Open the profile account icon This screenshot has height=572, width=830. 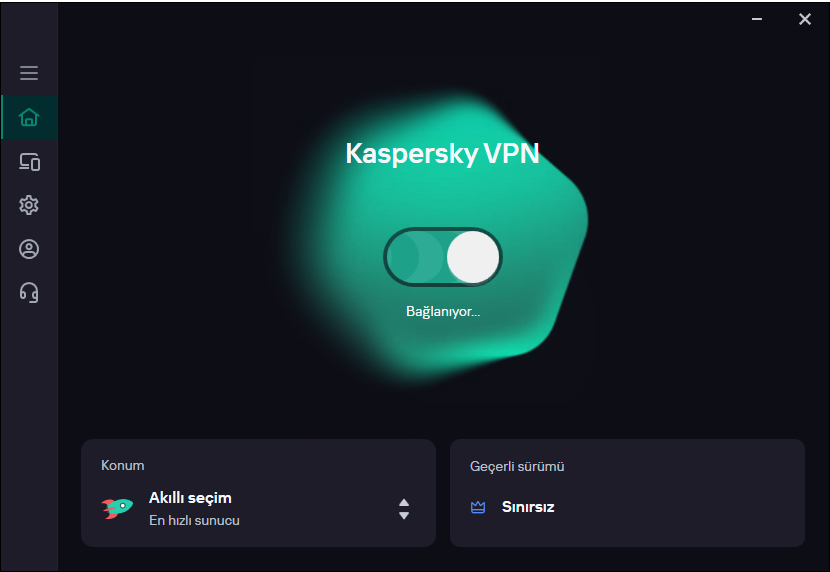(x=29, y=249)
